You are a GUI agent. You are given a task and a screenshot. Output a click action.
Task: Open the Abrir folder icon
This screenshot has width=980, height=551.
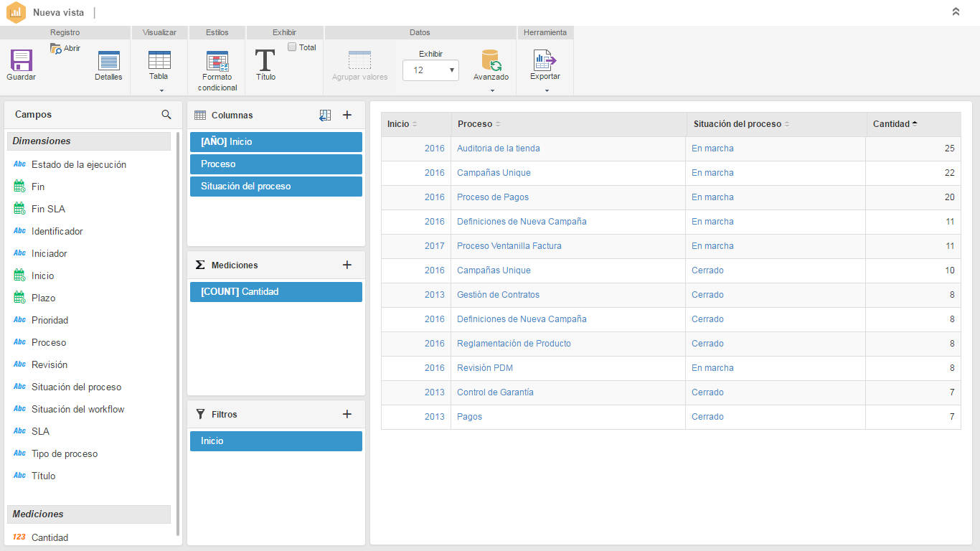(57, 49)
